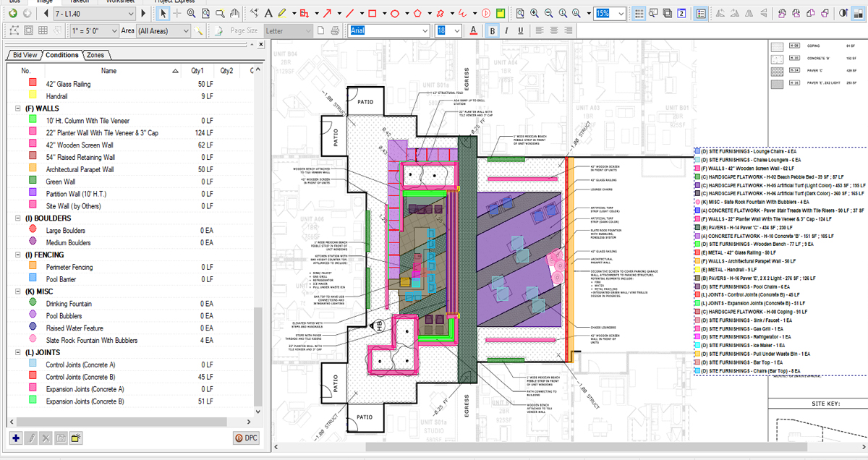Open the (All Areas) dropdown
Image resolution: width=868 pixels, height=460 pixels.
(x=163, y=30)
